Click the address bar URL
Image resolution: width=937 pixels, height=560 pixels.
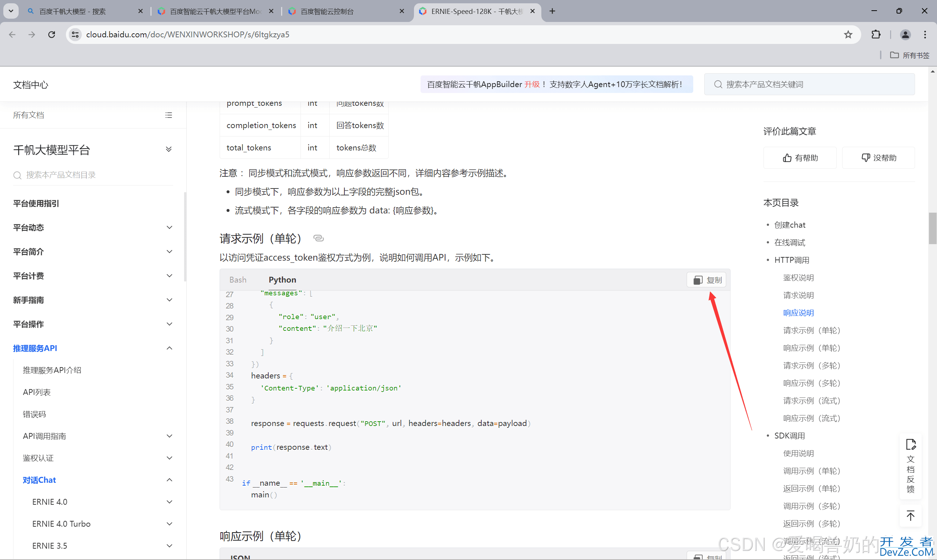pos(187,35)
